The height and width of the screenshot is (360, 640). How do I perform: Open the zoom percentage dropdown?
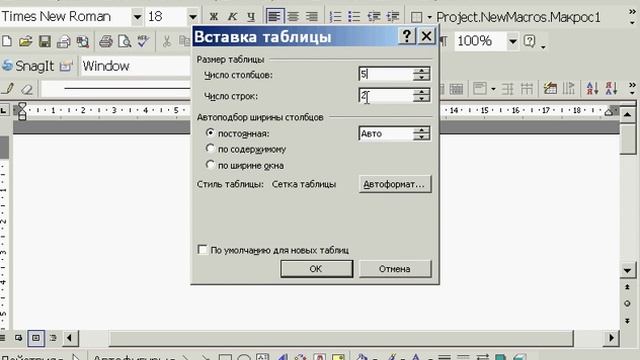[x=513, y=41]
